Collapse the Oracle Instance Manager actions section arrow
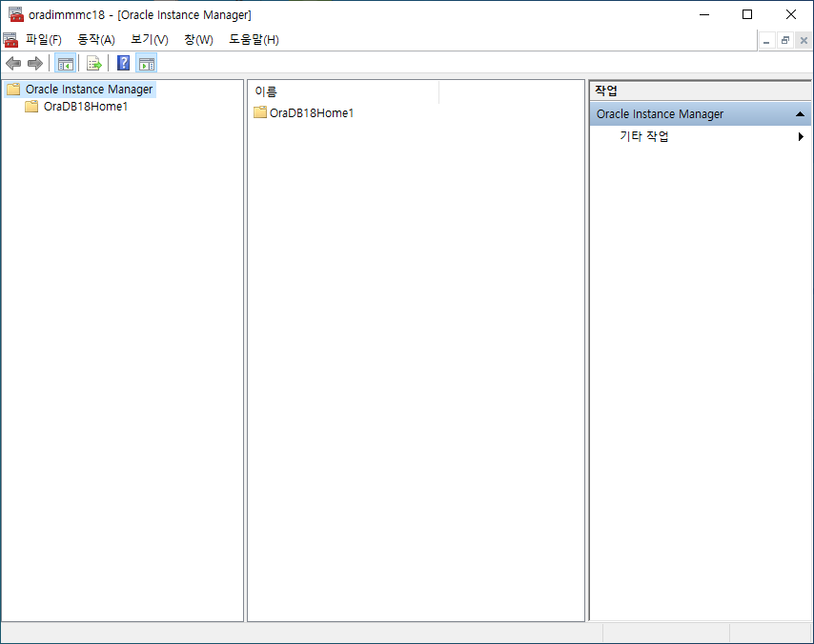The width and height of the screenshot is (814, 644). 800,114
